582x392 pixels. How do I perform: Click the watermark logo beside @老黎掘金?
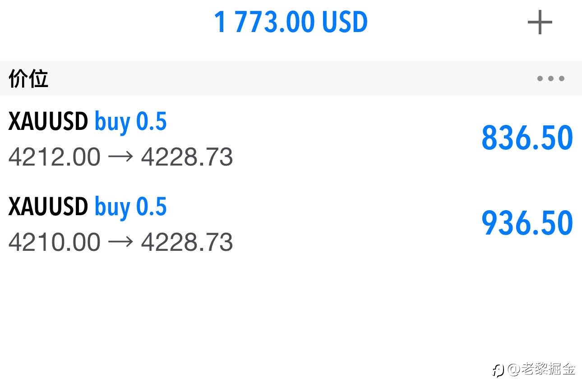(498, 370)
